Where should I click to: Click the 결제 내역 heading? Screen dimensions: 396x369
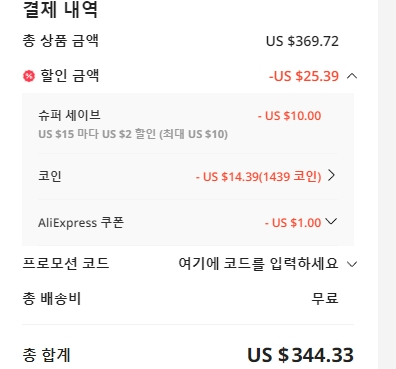[x=60, y=10]
